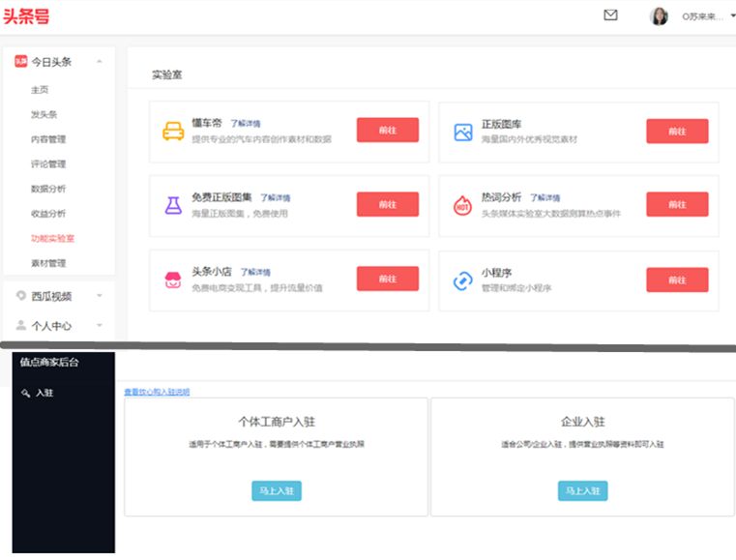This screenshot has width=736, height=560.
Task: Open 收益分析 in the sidebar
Action: pos(48,214)
